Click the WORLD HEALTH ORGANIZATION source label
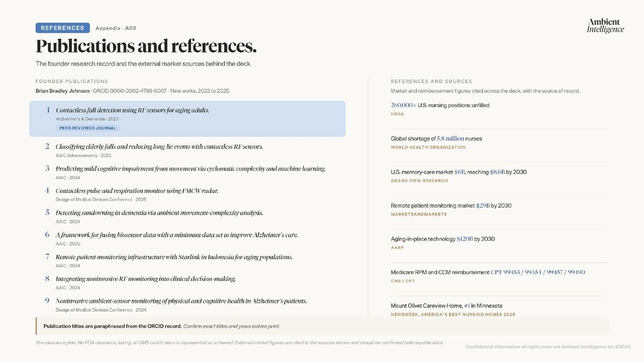The height and width of the screenshot is (362, 644). [428, 147]
